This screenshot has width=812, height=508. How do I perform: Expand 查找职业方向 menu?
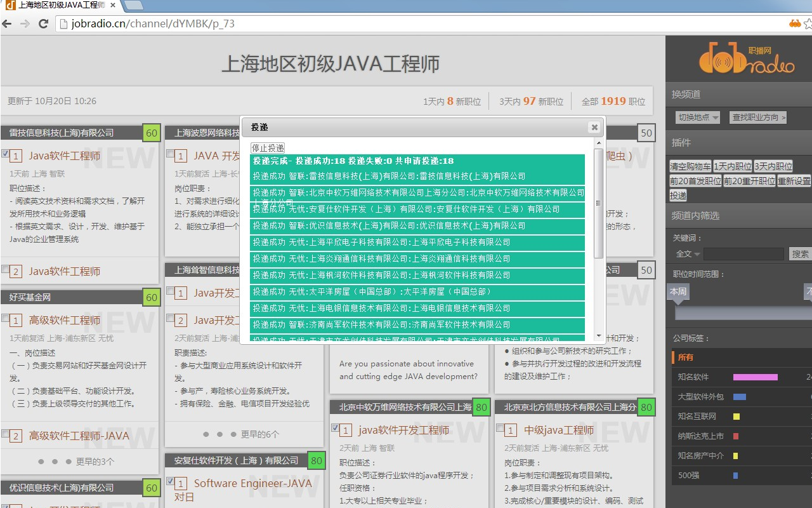coord(758,117)
